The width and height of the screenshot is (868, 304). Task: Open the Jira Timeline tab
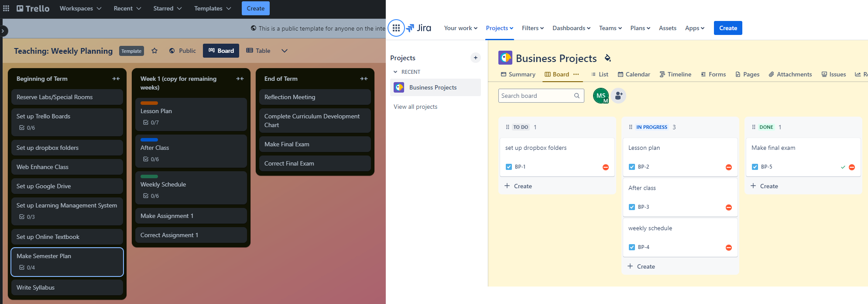coord(675,74)
